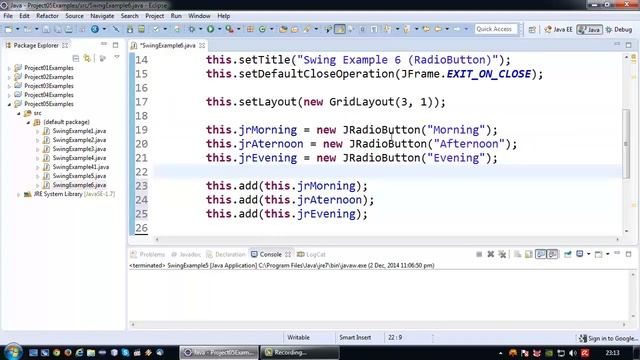Viewport: 640px width, 360px height.
Task: Click the green Run button icon
Action: point(210,29)
